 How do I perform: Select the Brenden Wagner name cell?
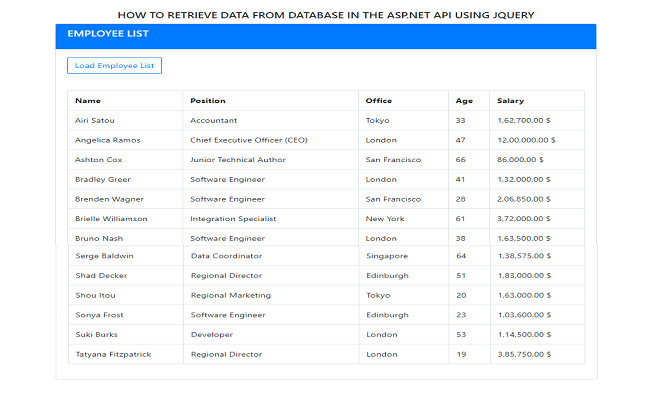109,198
